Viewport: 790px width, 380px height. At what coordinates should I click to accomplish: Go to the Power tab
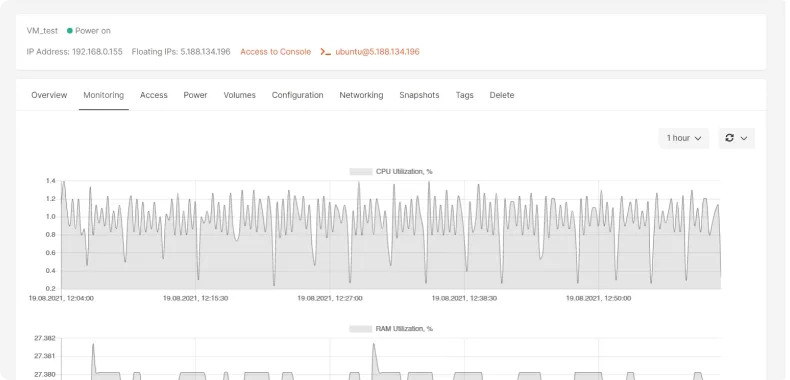click(195, 95)
